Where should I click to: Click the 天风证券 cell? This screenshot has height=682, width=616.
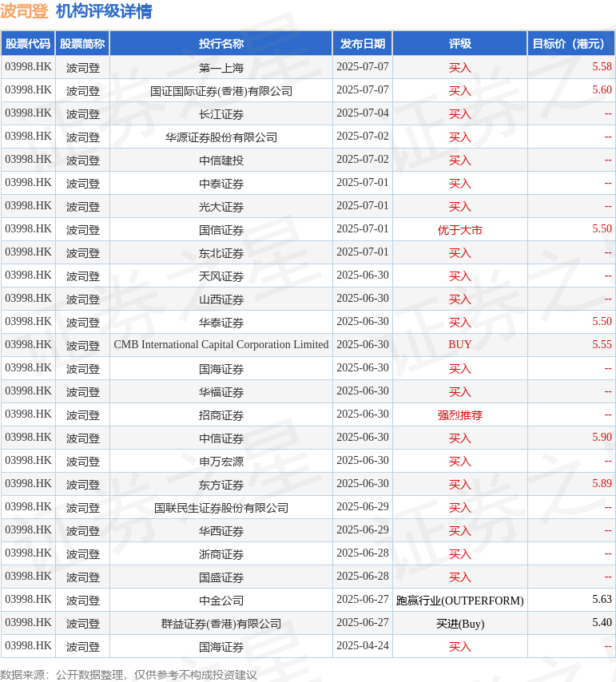221,276
